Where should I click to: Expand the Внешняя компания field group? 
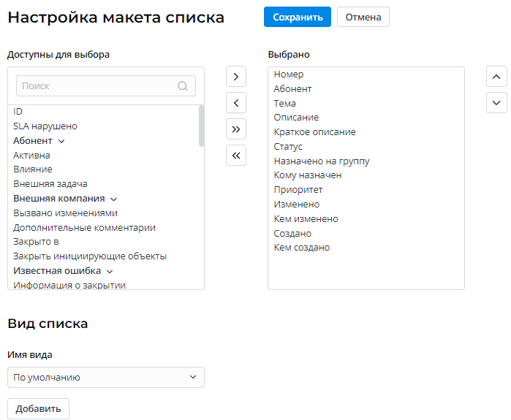pyautogui.click(x=113, y=199)
